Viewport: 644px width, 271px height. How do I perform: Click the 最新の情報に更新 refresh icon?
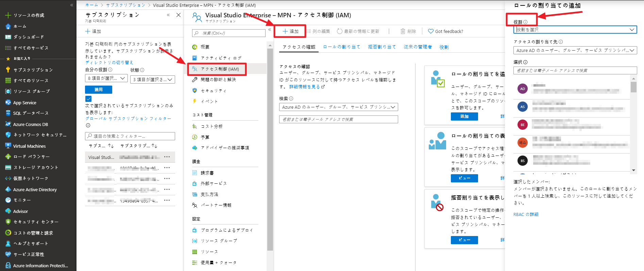(x=339, y=31)
